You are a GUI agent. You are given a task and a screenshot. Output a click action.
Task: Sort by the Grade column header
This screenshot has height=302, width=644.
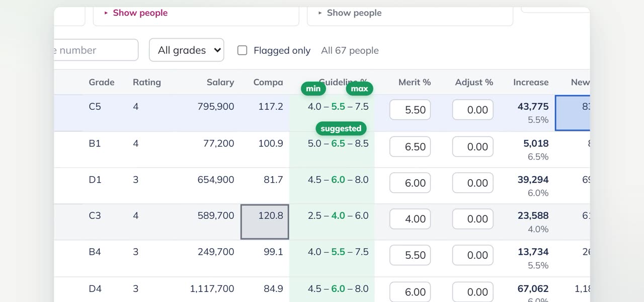tap(102, 82)
